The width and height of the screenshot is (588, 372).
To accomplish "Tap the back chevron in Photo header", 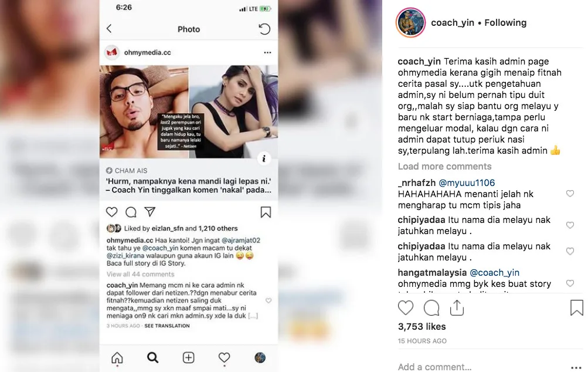I will (x=109, y=29).
